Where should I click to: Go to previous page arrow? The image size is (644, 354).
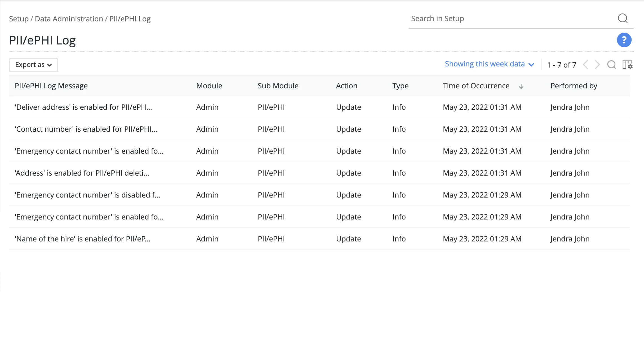[x=586, y=65]
